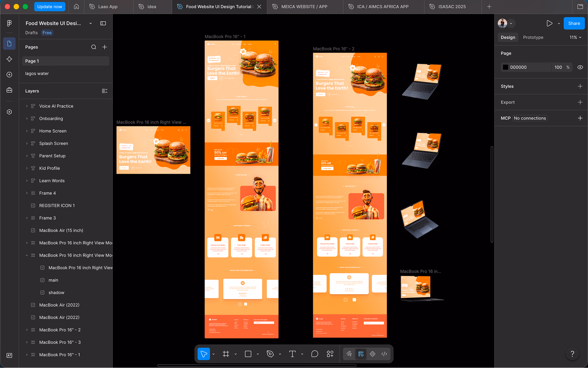Select the Text tool in toolbar
This screenshot has height=368, width=588.
click(x=293, y=354)
